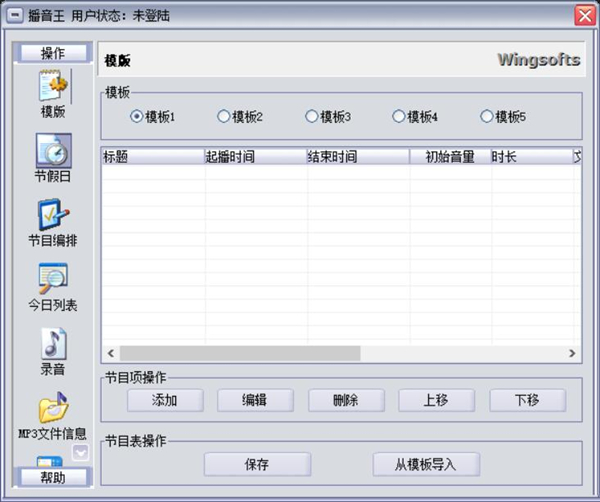Image resolution: width=600 pixels, height=502 pixels.
Task: Open the MP3文件信息 folder icon
Action: click(x=53, y=408)
